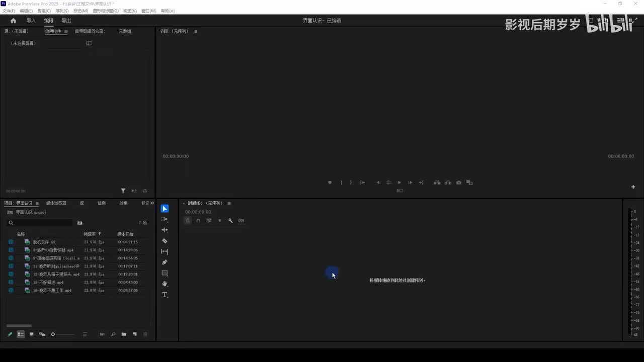Open the 窗口(W) menu
Viewport: 644px width, 362px height.
148,11
